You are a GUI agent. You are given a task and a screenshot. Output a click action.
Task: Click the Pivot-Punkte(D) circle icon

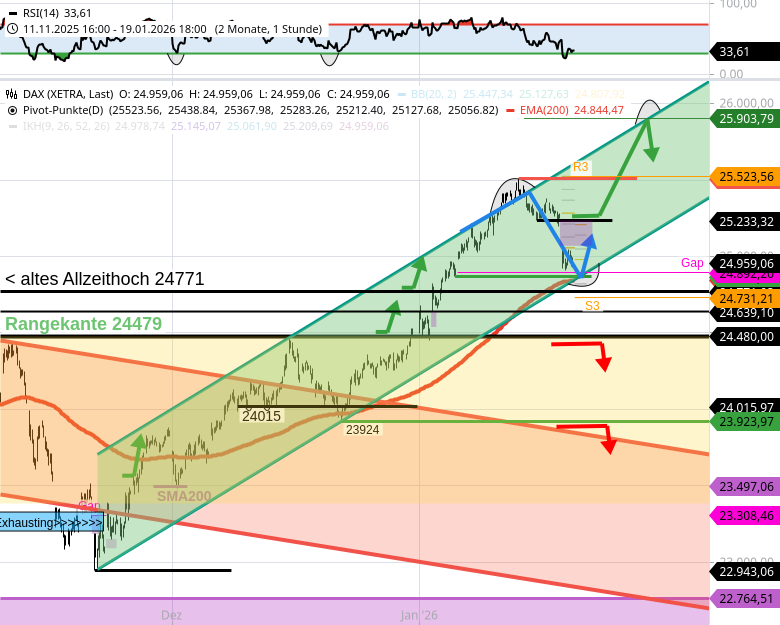point(13,110)
